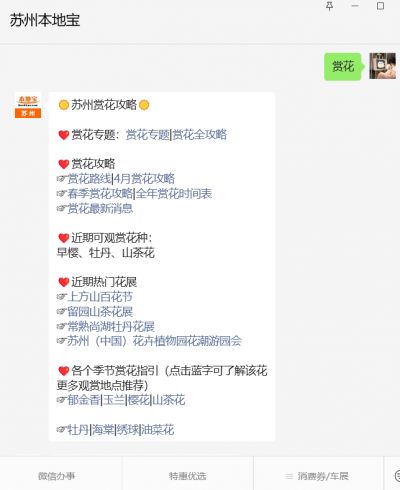
Task: Open the 常熟尚湖牡丹花展 link
Action: (x=111, y=326)
